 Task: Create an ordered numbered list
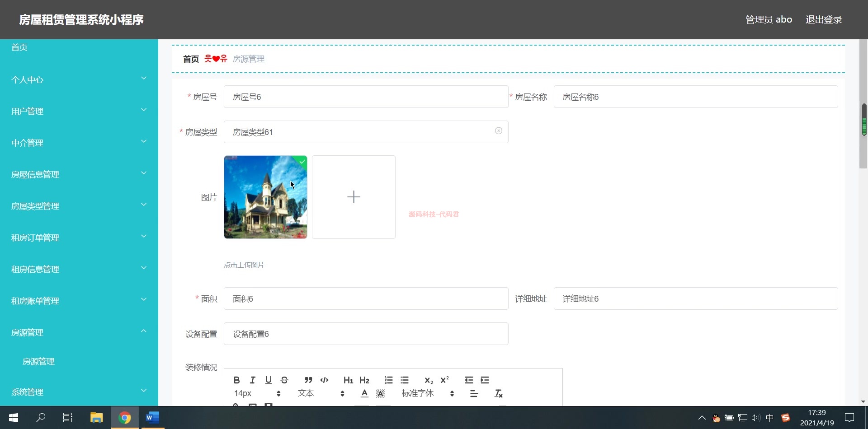pos(388,380)
